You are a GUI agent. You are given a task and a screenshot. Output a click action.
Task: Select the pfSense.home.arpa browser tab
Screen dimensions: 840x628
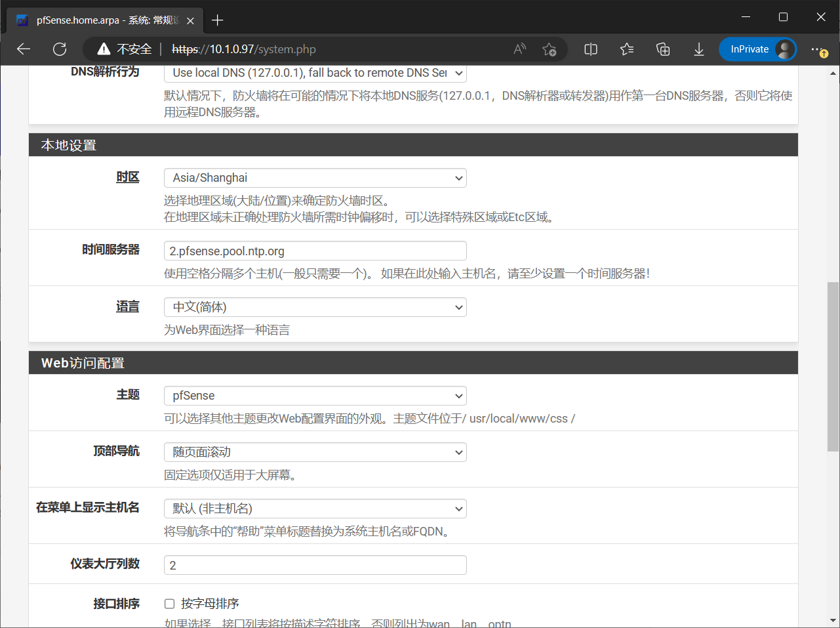coord(98,20)
